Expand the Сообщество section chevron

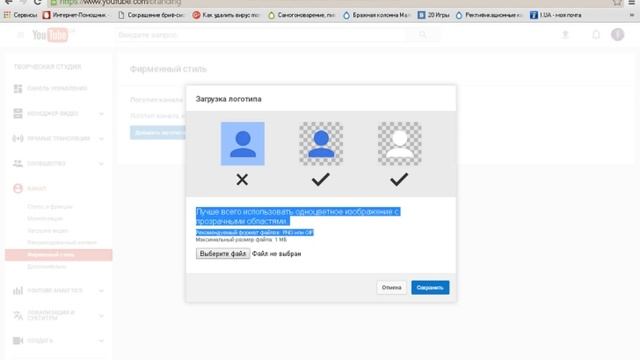click(x=101, y=164)
